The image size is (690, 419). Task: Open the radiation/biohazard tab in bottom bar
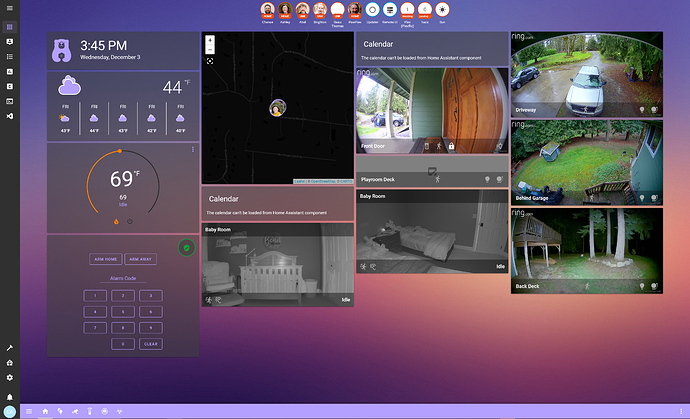click(118, 410)
